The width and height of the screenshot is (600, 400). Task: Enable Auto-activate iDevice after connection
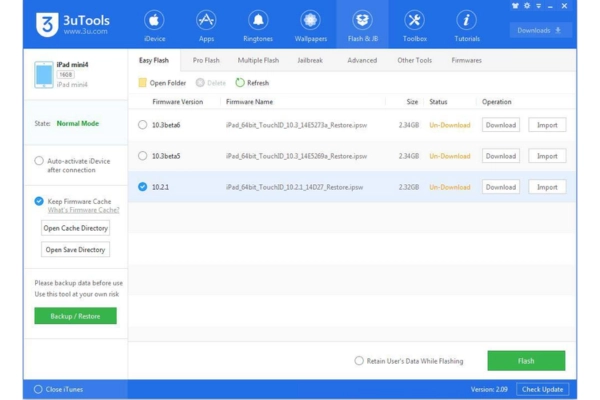coord(39,160)
